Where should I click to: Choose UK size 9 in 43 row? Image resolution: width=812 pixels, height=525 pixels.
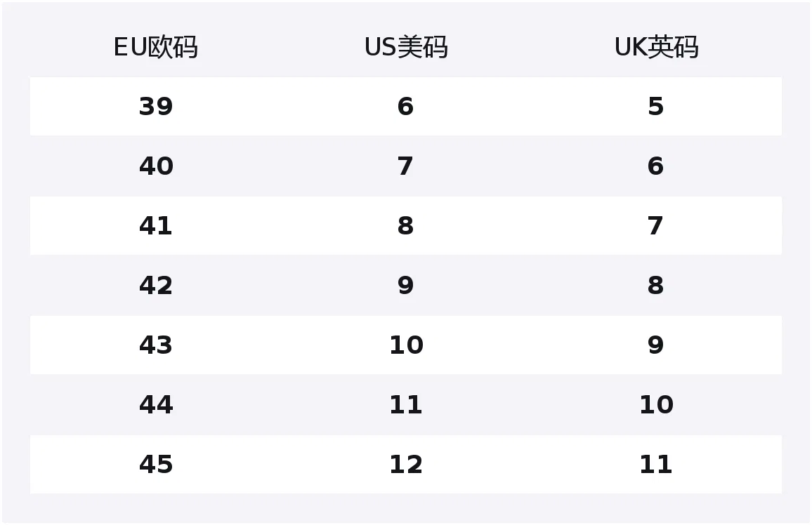pos(655,345)
